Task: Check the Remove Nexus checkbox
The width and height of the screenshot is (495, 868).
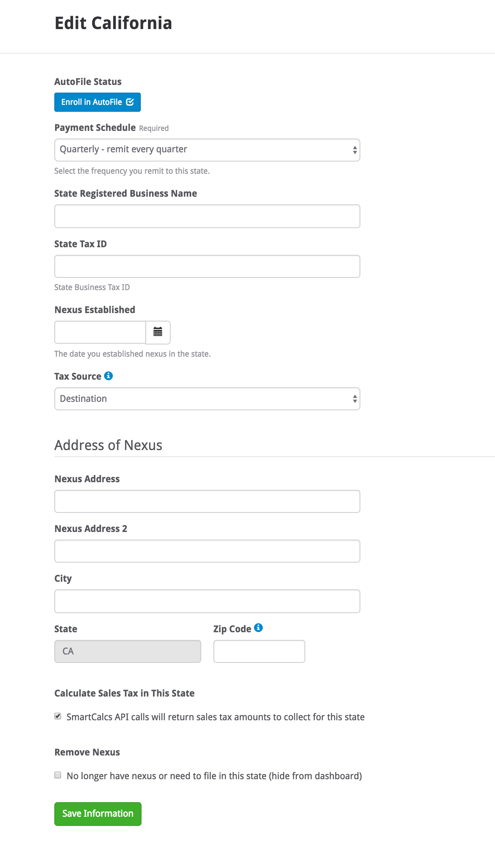Action: coord(58,775)
